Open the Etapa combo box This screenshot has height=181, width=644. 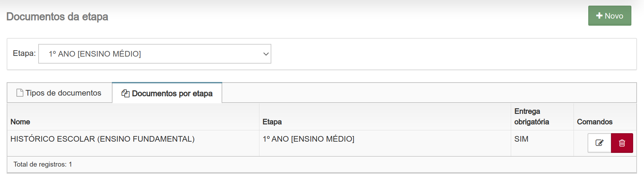pos(155,54)
